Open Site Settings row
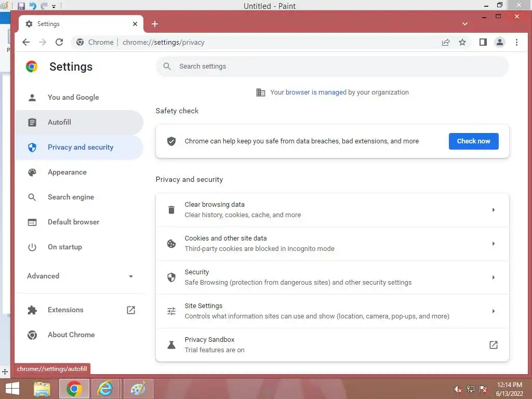Screen dimensions: 532x399 [332, 311]
